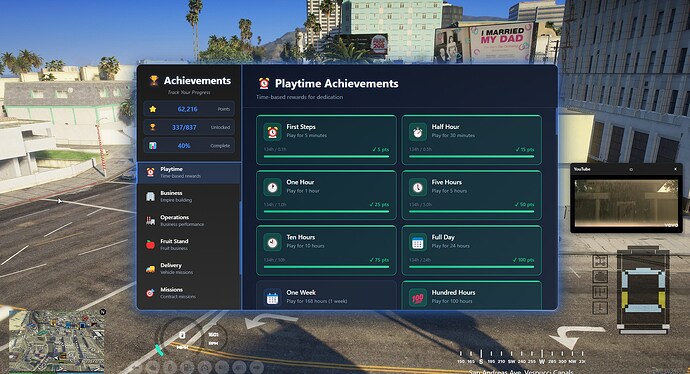Click the gold star Points icon
The image size is (690, 374).
153,109
